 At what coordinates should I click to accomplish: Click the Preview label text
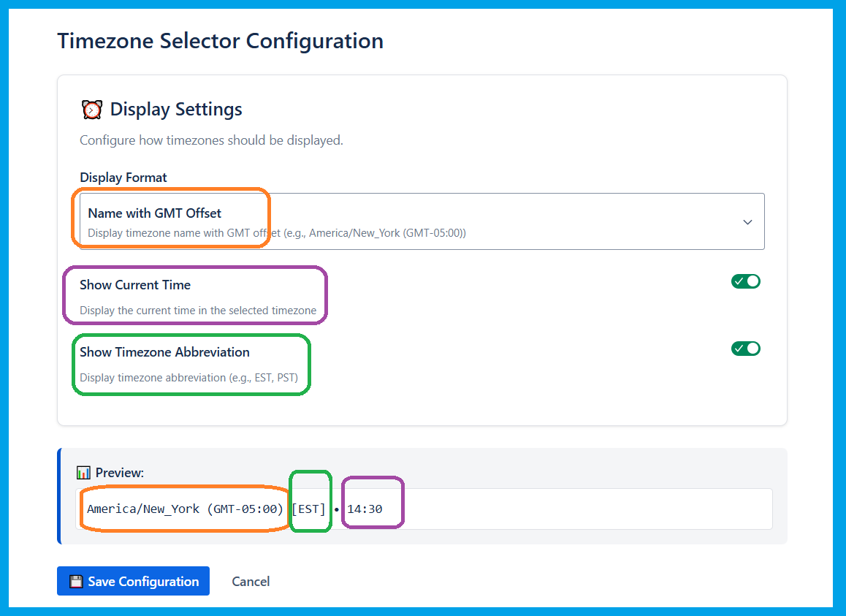(120, 473)
